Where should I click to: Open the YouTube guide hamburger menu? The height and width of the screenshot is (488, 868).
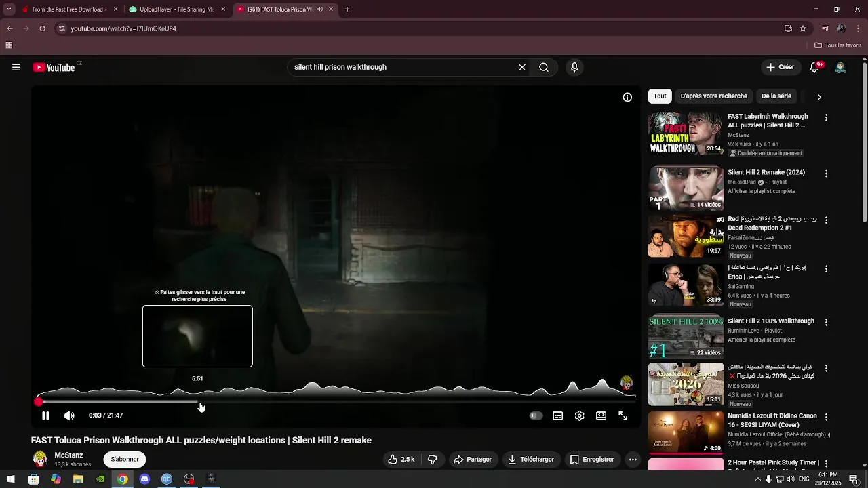(x=16, y=67)
